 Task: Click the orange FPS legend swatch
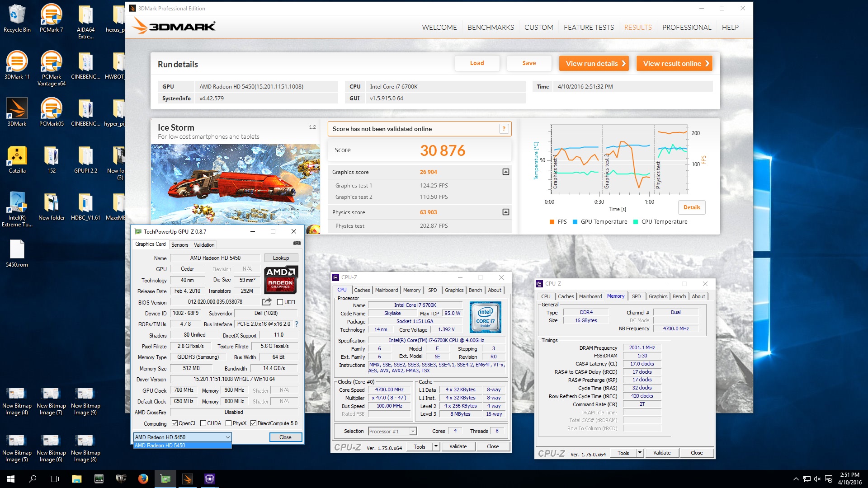pos(552,222)
